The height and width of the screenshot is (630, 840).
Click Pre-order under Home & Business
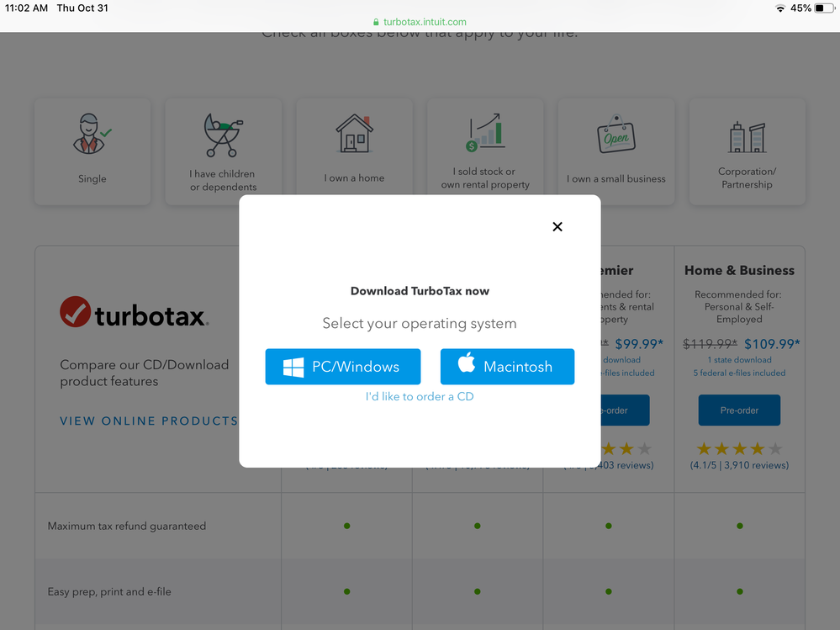pos(739,410)
